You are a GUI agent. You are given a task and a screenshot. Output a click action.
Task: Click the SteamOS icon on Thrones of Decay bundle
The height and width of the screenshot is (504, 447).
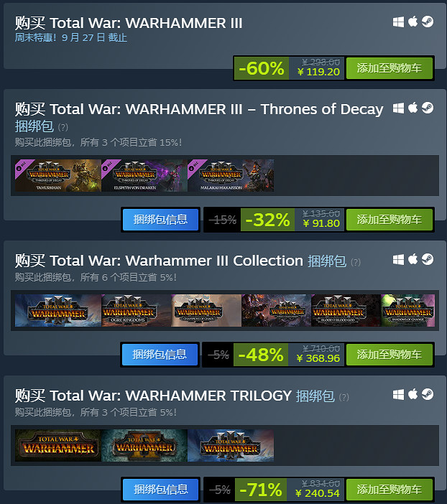428,108
